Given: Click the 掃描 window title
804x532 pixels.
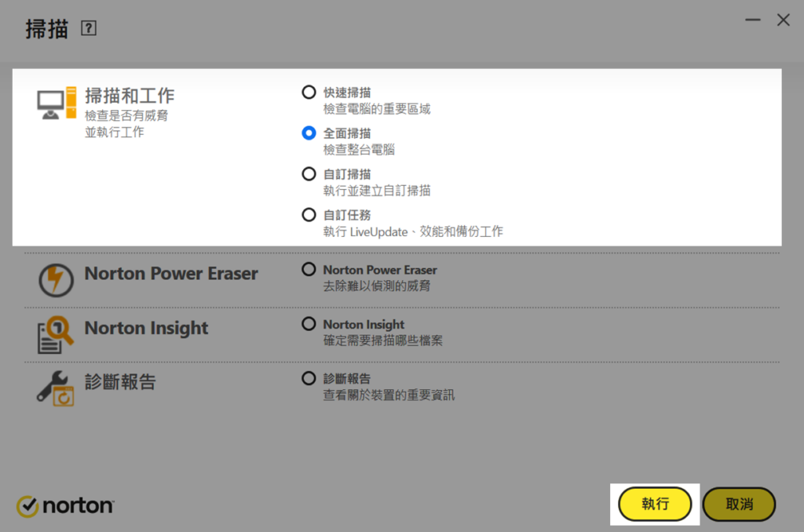Looking at the screenshot, I should [x=47, y=29].
